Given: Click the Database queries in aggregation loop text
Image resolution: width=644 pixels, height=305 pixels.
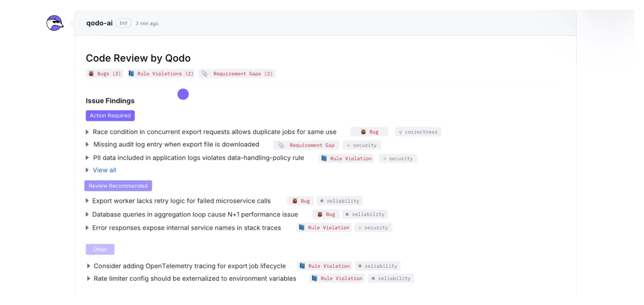Looking at the screenshot, I should [x=195, y=214].
